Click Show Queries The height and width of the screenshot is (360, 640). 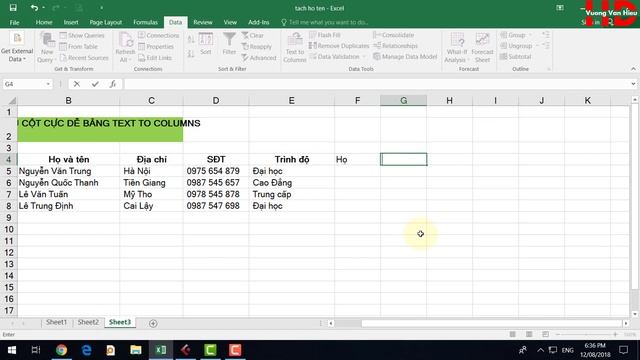click(82, 36)
